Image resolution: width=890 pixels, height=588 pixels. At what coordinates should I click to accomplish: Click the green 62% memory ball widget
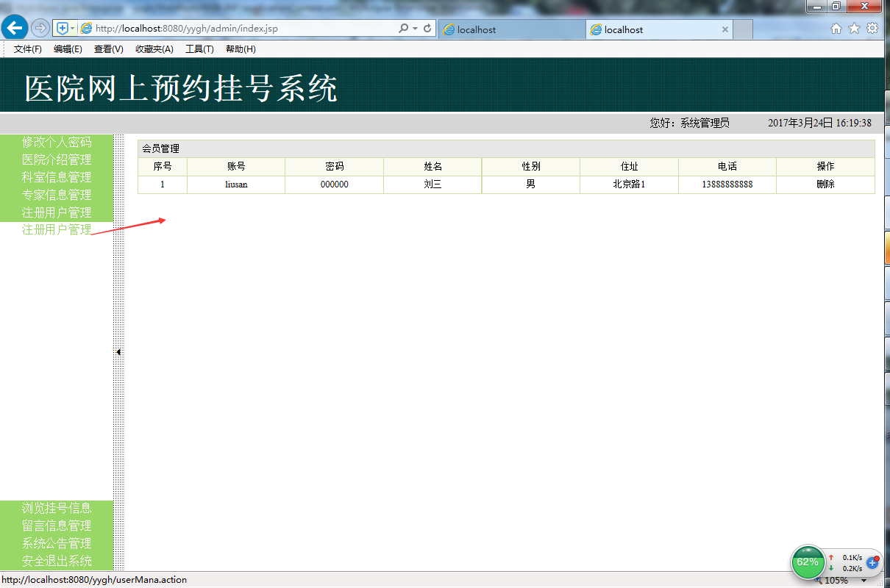[x=808, y=562]
